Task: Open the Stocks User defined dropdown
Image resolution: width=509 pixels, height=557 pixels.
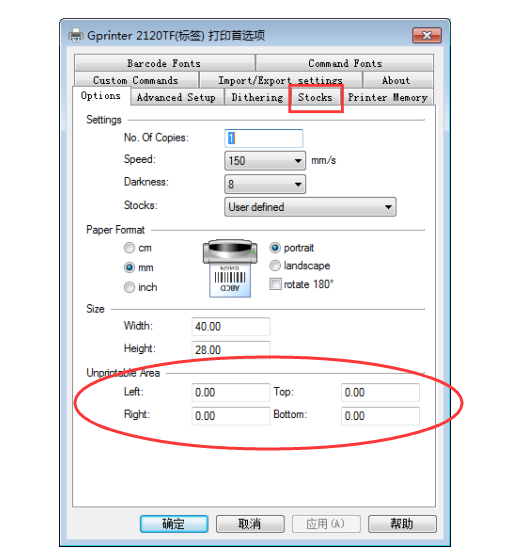Action: [x=310, y=207]
